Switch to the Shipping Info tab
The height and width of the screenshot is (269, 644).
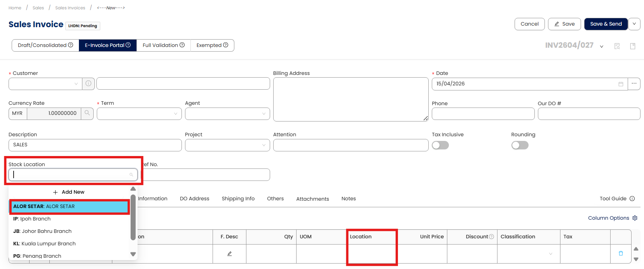[238, 199]
